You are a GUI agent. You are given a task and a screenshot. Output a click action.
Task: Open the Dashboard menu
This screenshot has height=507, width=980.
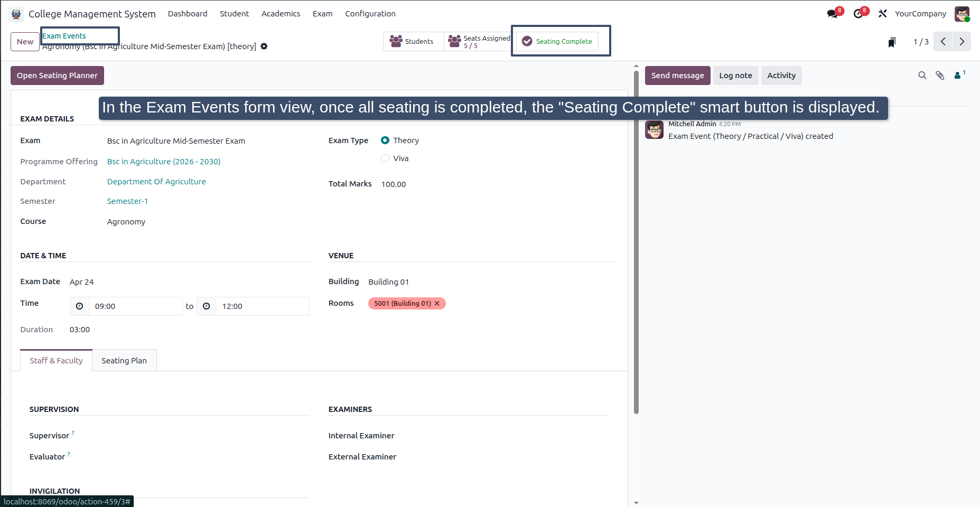tap(188, 14)
